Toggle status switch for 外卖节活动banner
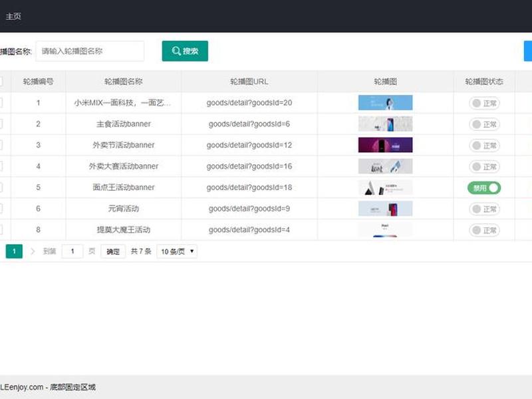 tap(484, 146)
